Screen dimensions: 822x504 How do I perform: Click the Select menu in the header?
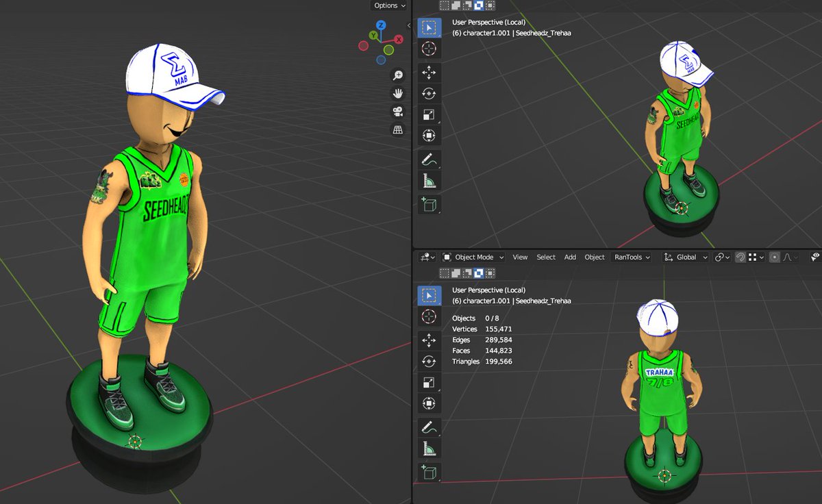click(546, 257)
